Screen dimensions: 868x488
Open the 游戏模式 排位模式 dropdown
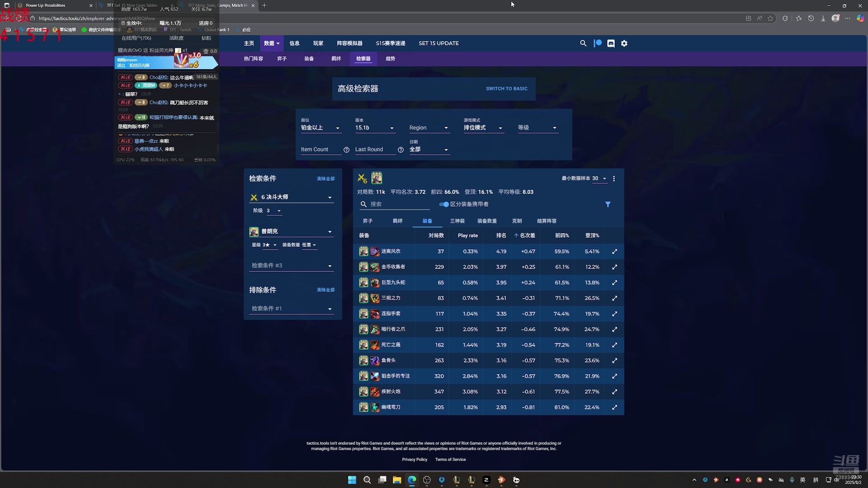click(x=483, y=128)
